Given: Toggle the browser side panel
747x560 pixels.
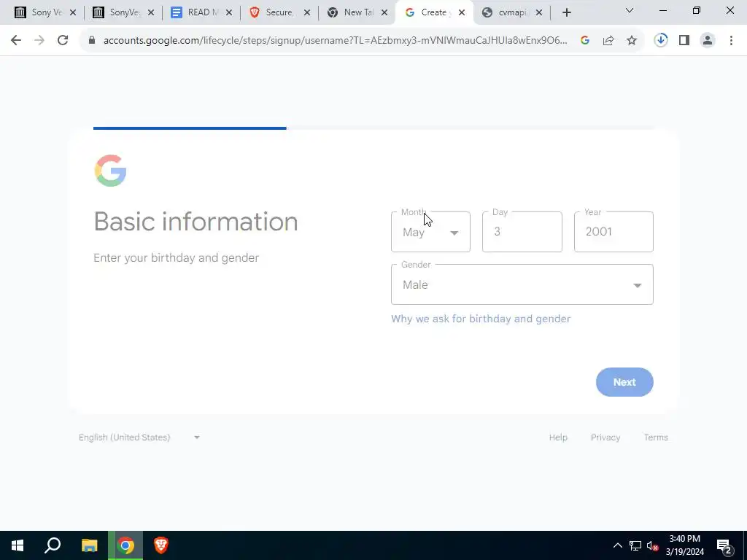Looking at the screenshot, I should [x=684, y=41].
